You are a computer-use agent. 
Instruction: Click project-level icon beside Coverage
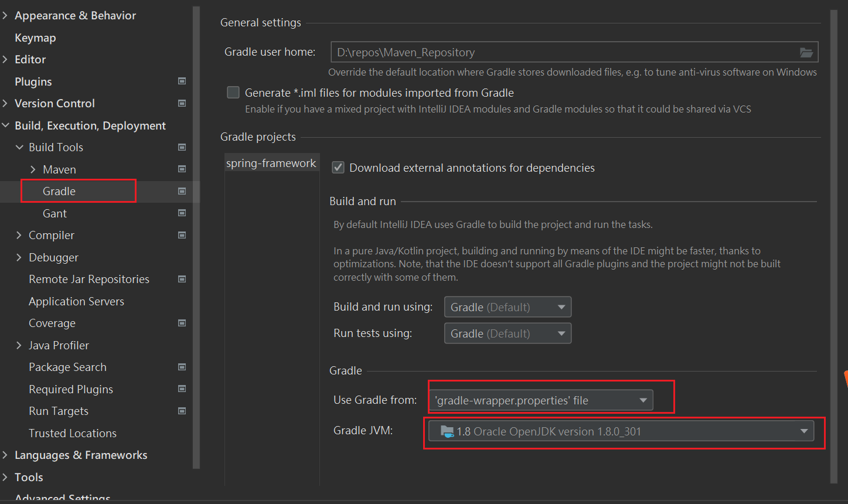click(182, 323)
